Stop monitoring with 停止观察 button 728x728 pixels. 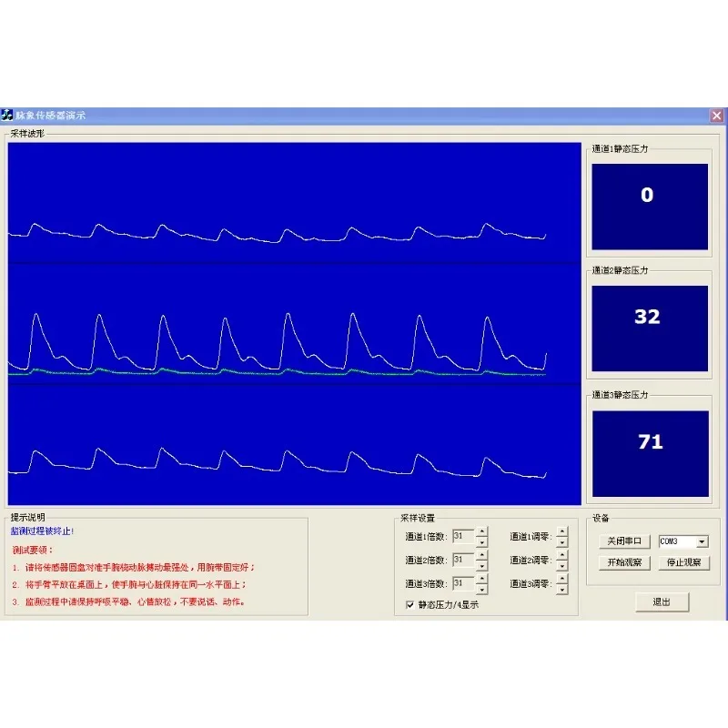pos(683,562)
